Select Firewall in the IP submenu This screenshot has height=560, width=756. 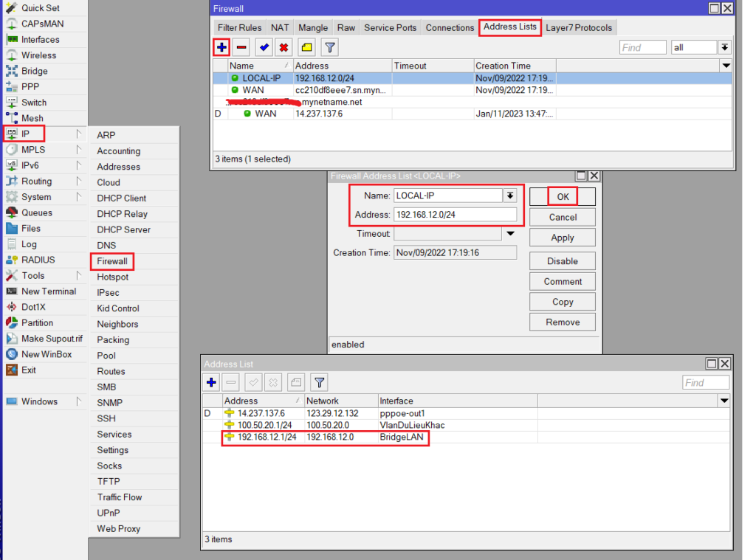click(x=112, y=261)
